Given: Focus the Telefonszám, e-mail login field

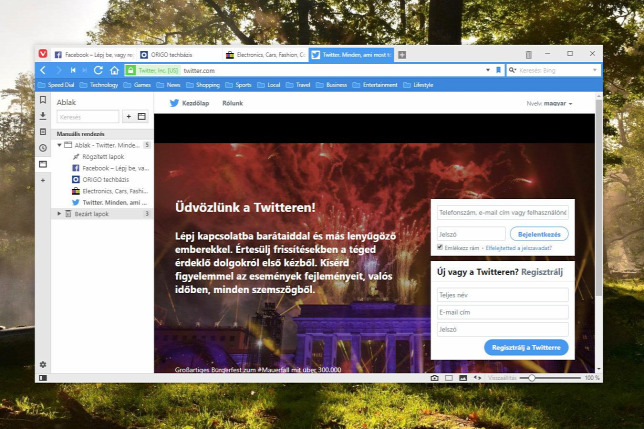Looking at the screenshot, I should pyautogui.click(x=503, y=212).
